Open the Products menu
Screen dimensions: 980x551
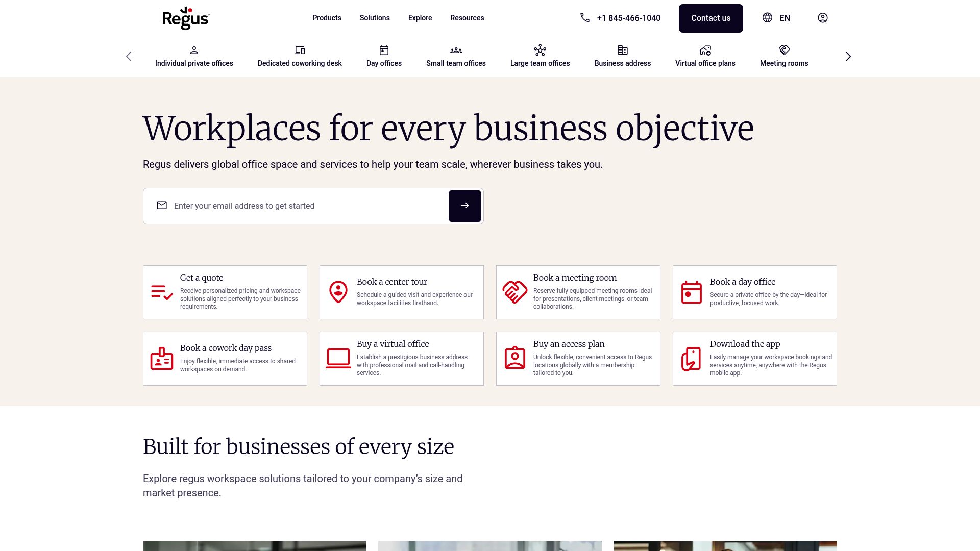[327, 18]
